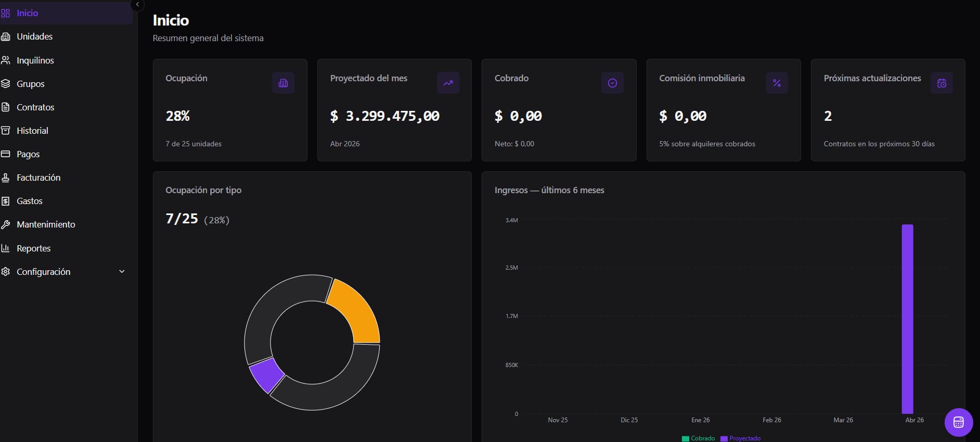Click the Cobrado legend label
Image resolution: width=980 pixels, height=442 pixels.
click(x=703, y=438)
